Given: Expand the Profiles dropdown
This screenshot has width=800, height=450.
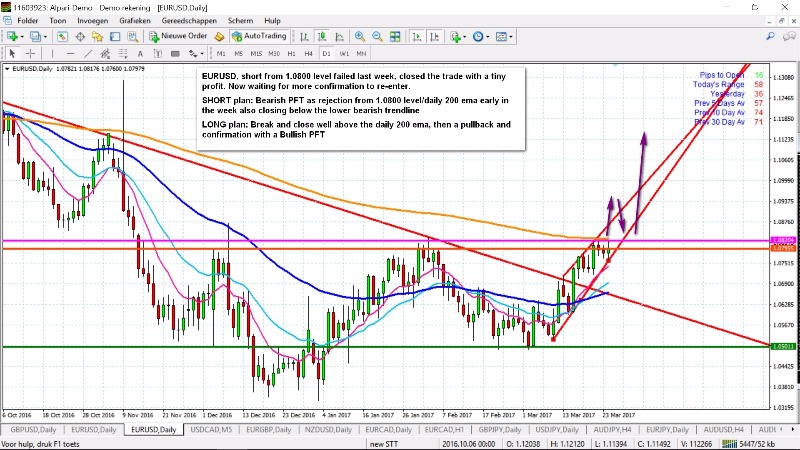Looking at the screenshot, I should (47, 36).
